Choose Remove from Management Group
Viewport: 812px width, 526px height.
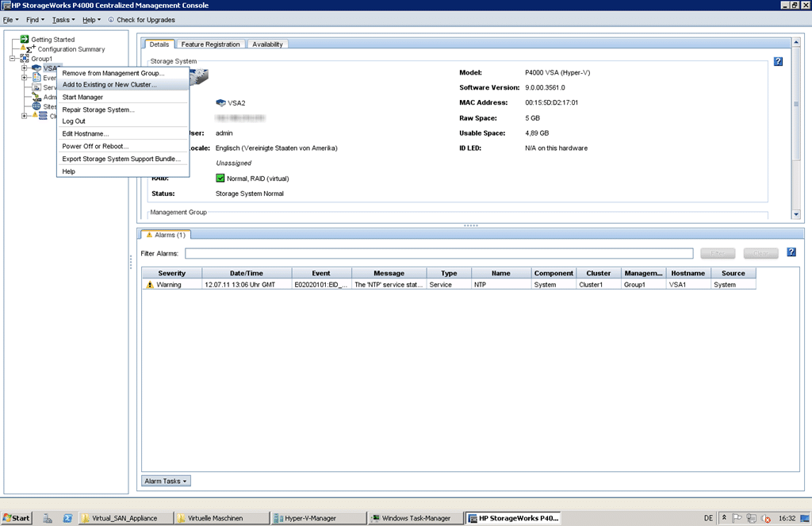123,73
